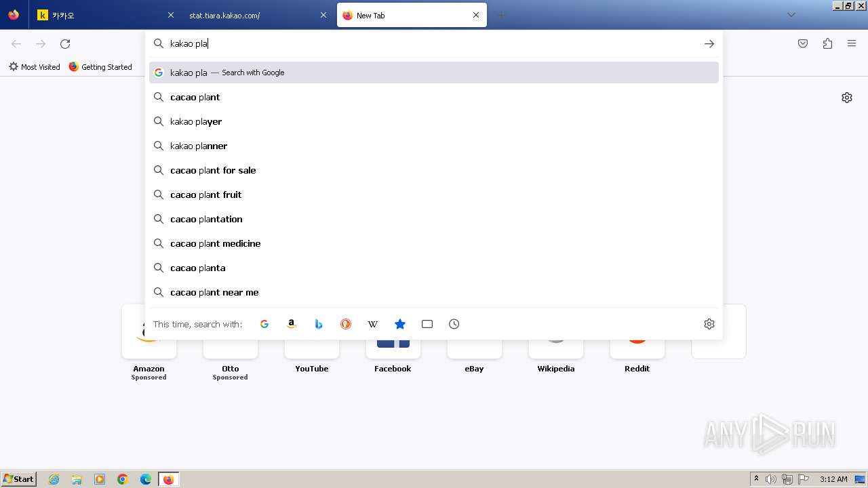Select 'cacao plant fruit' suggestion
The height and width of the screenshot is (488, 868).
tap(434, 195)
